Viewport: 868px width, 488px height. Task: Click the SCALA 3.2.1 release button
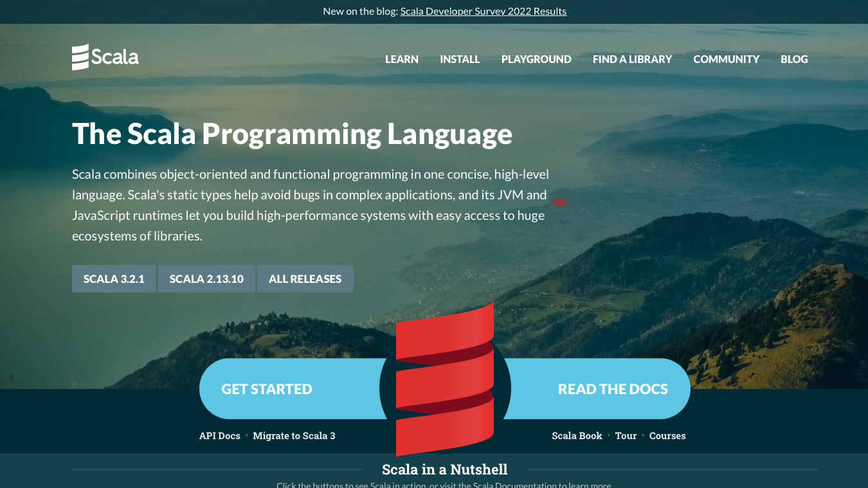[114, 279]
